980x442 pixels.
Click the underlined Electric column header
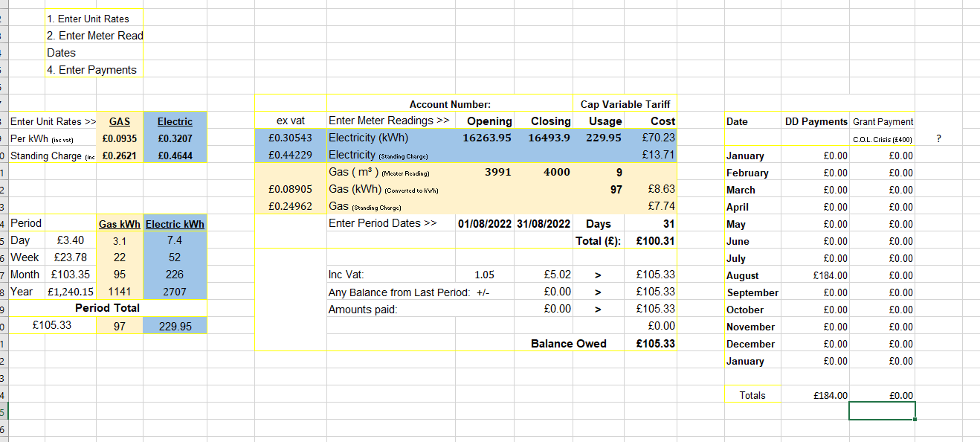point(175,121)
